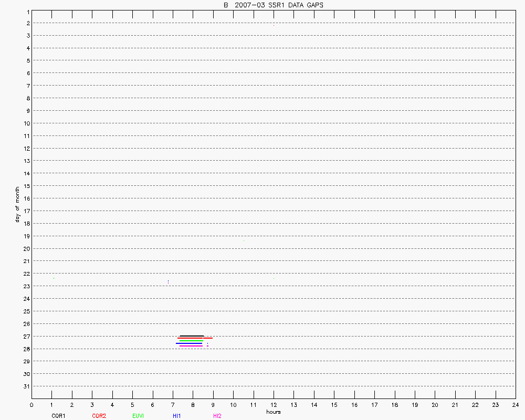This screenshot has width=525, height=420.
Task: Click the small purple mark on day 22
Action: click(x=168, y=282)
